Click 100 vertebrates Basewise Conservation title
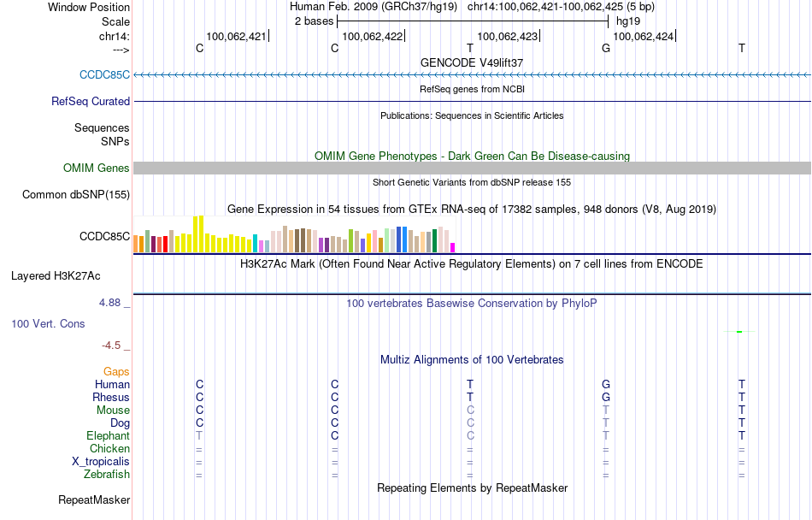This screenshot has width=812, height=520. tap(472, 303)
